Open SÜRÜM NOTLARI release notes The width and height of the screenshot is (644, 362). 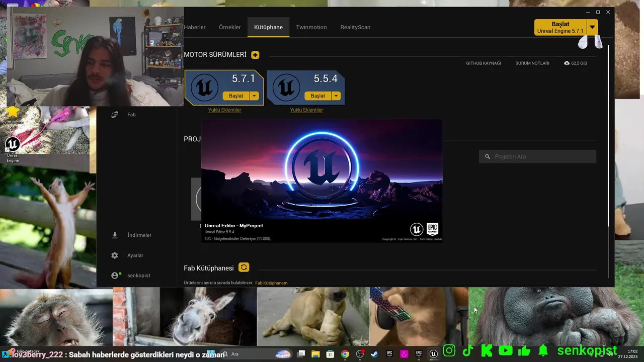pyautogui.click(x=532, y=63)
